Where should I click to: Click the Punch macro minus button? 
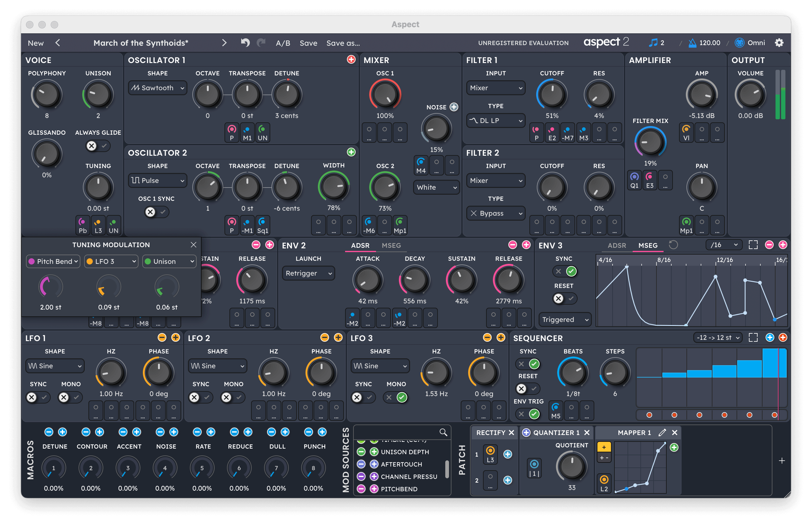click(x=309, y=432)
